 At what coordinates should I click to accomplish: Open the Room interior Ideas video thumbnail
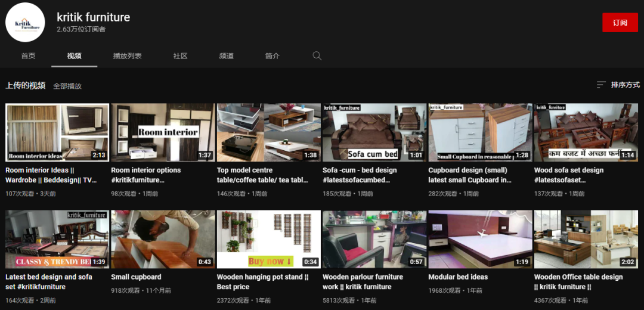pos(57,132)
